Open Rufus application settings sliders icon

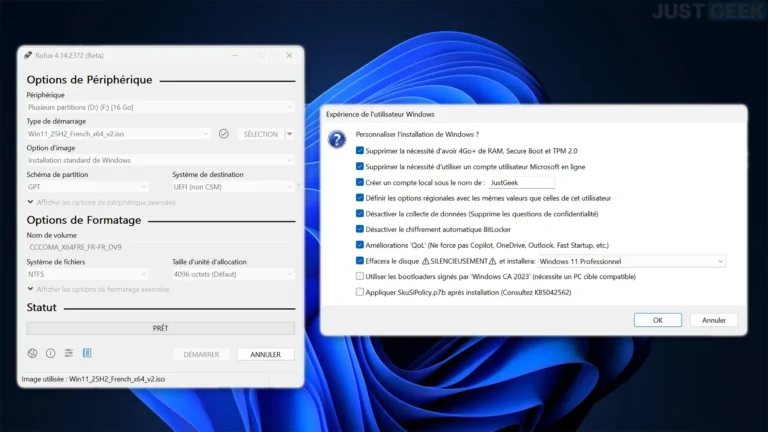tap(69, 353)
